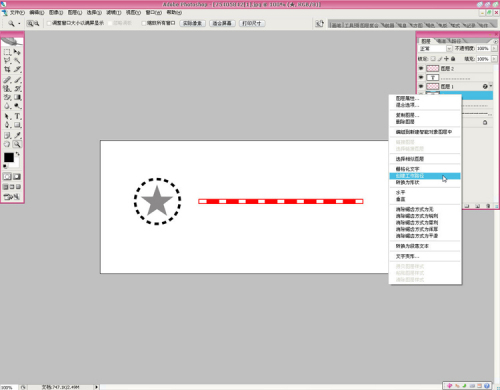Expand the layer effects arrow on 图层 1
This screenshot has height=390, width=500.
coord(491,86)
